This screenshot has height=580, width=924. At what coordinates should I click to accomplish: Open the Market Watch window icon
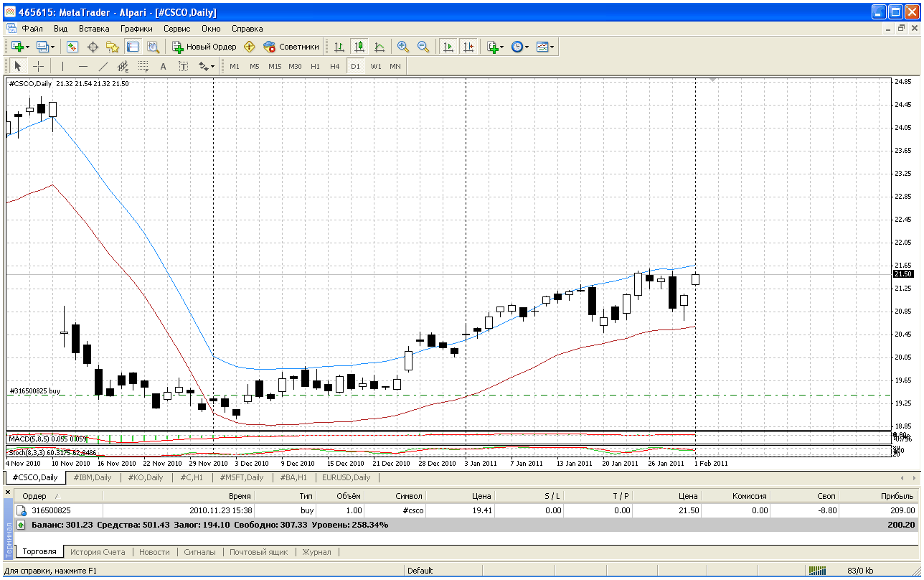pos(72,47)
